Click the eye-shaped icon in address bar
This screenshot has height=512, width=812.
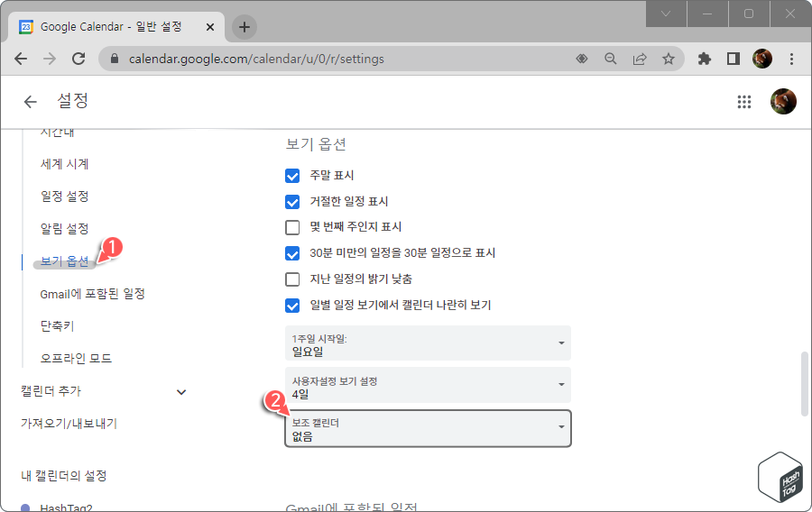pyautogui.click(x=582, y=59)
